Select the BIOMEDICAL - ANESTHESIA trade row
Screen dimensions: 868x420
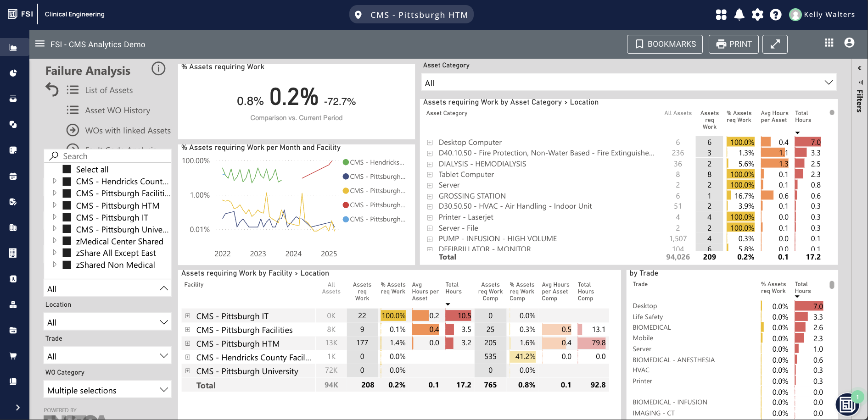[x=673, y=360]
